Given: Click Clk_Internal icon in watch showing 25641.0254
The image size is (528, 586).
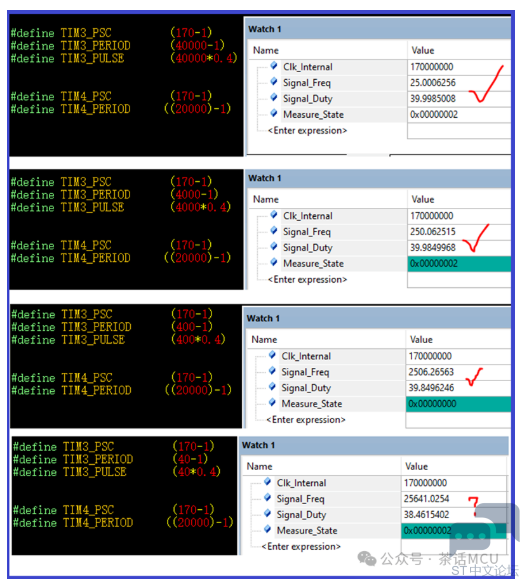Looking at the screenshot, I should [268, 482].
